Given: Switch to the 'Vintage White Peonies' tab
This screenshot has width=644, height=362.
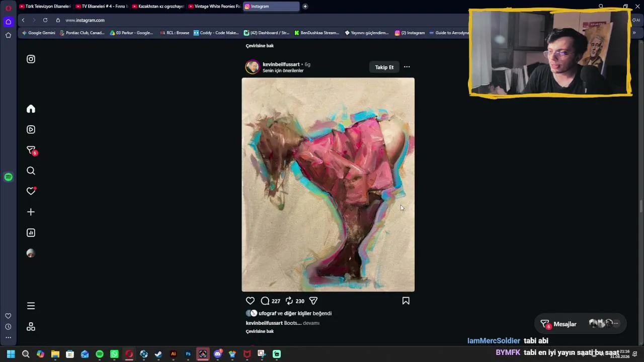Looking at the screenshot, I should [214, 7].
